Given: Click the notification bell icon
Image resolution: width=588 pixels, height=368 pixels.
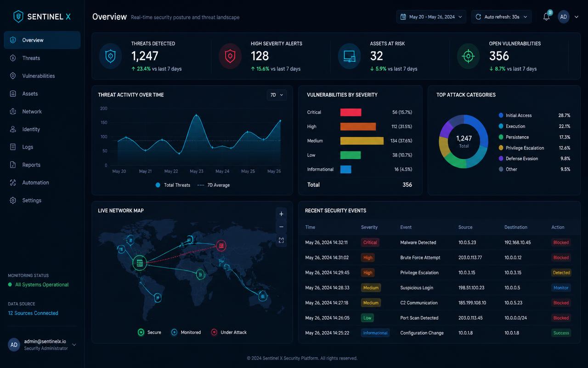Looking at the screenshot, I should point(546,17).
